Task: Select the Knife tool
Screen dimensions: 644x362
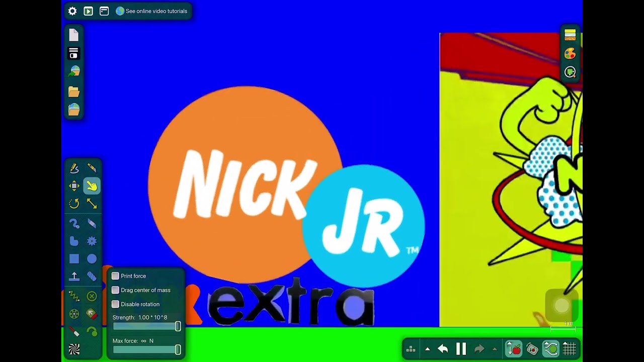Action: click(92, 168)
